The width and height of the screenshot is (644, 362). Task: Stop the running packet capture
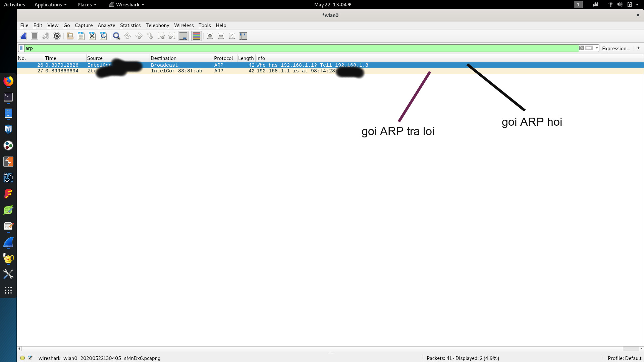(x=35, y=36)
